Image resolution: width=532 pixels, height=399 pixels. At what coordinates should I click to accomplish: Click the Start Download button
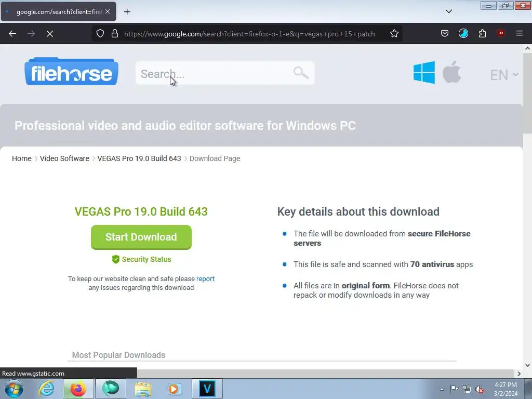[141, 237]
